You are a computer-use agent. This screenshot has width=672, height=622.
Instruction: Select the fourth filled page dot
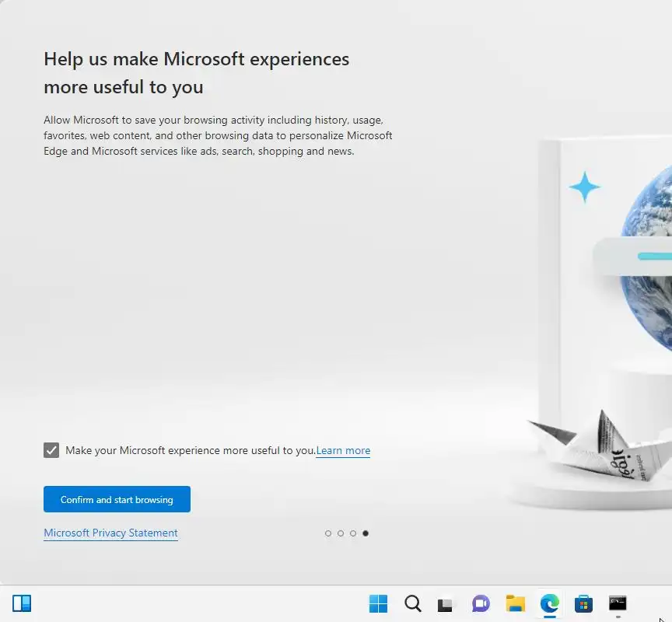pyautogui.click(x=366, y=533)
